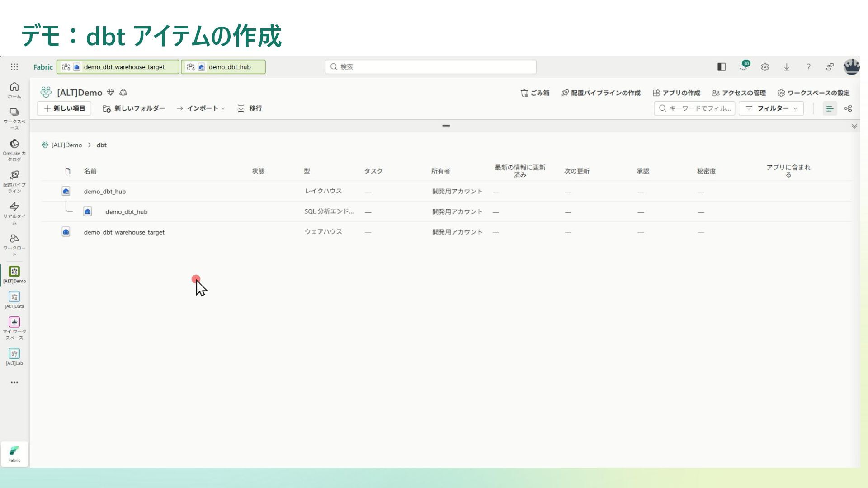Open ワークロード in the left sidebar

(x=14, y=245)
